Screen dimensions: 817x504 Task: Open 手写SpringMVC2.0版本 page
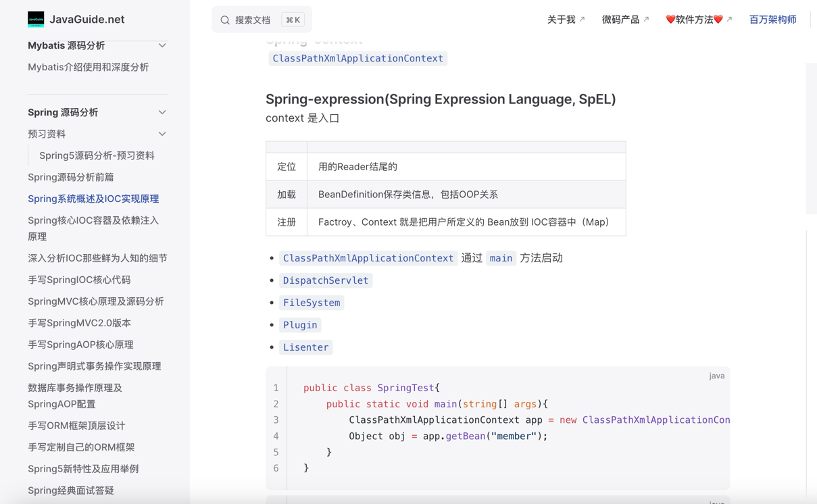(x=79, y=323)
